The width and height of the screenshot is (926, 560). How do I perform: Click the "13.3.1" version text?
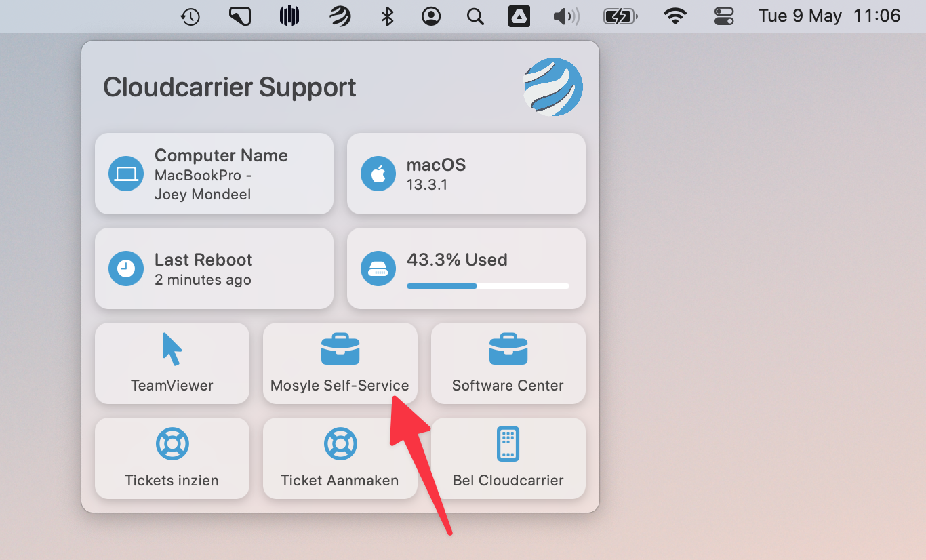coord(427,184)
